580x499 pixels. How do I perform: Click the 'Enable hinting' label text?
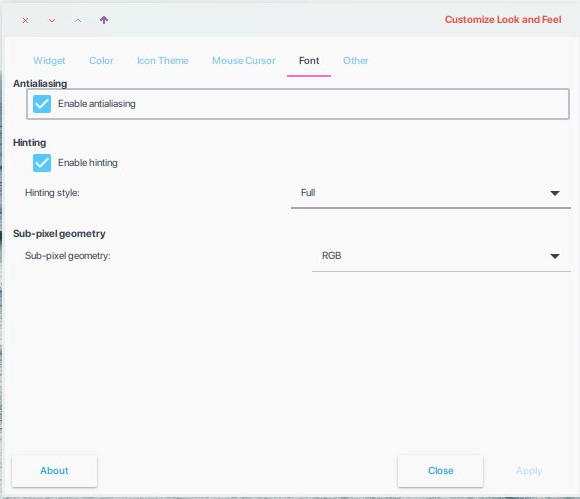(88, 163)
